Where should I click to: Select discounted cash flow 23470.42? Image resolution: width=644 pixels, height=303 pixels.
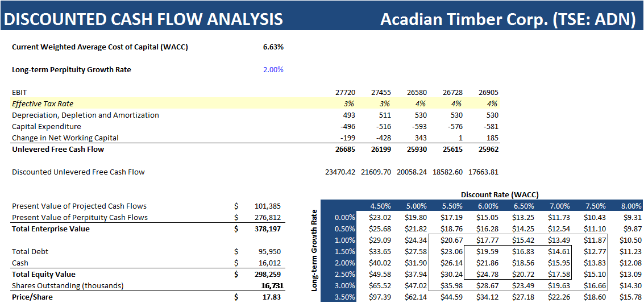click(340, 172)
